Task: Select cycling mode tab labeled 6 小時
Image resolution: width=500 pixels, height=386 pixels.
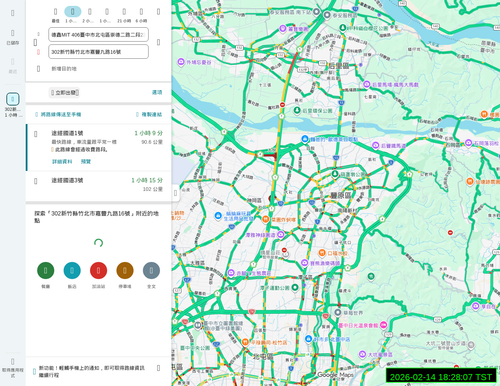Action: (141, 14)
